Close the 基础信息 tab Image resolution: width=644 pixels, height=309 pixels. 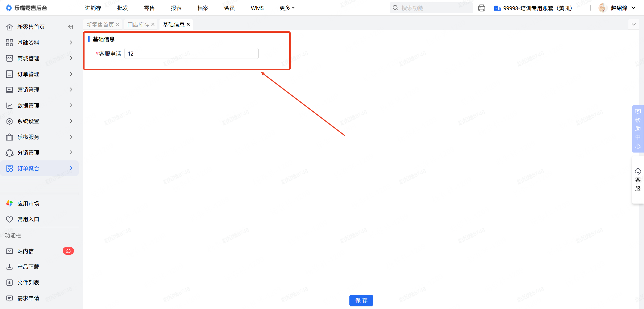click(x=188, y=24)
